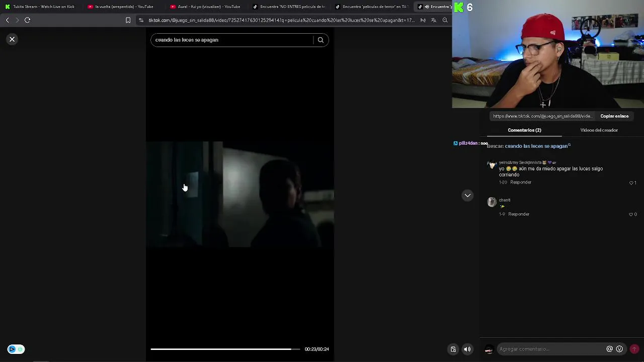Click the playing video frame

[x=240, y=194]
